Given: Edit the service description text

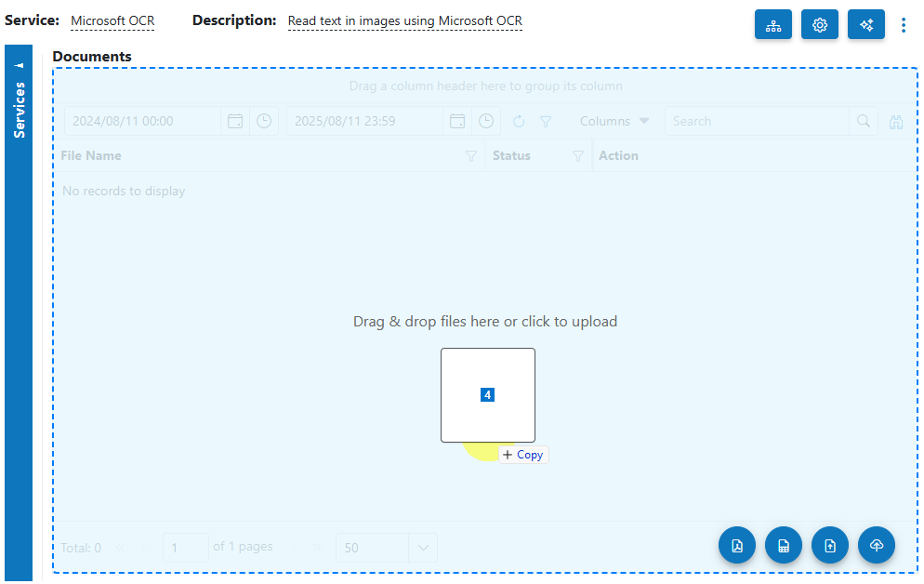Looking at the screenshot, I should (x=405, y=21).
